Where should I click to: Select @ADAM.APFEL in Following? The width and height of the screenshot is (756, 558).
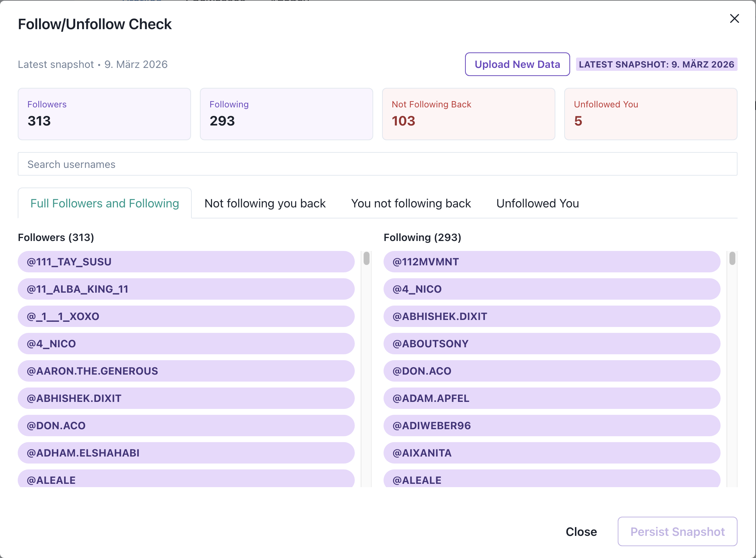point(552,398)
